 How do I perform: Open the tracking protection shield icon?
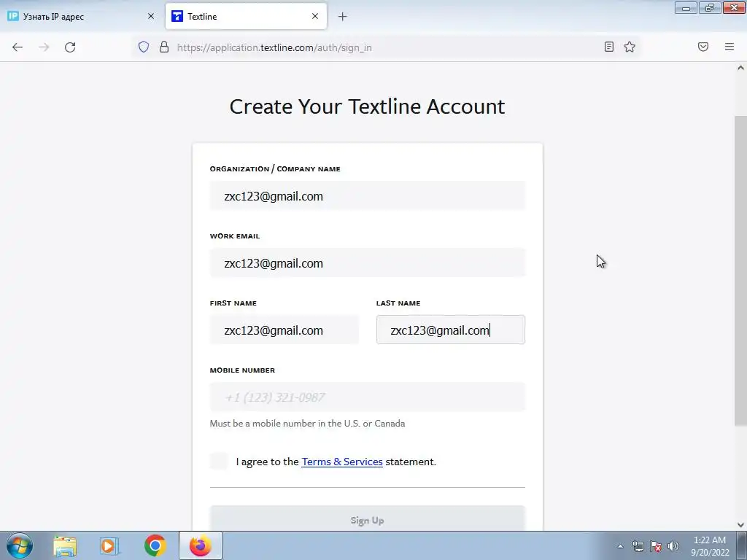click(x=144, y=47)
